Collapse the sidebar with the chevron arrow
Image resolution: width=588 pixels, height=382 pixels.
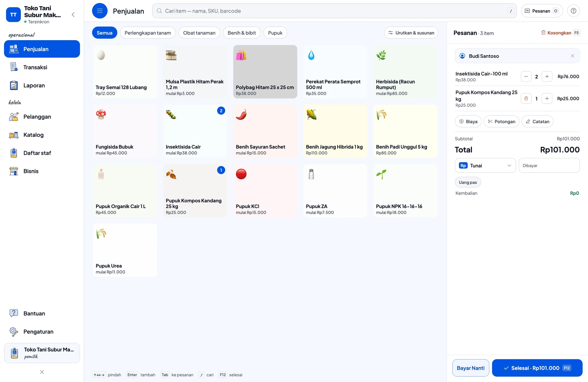73,14
